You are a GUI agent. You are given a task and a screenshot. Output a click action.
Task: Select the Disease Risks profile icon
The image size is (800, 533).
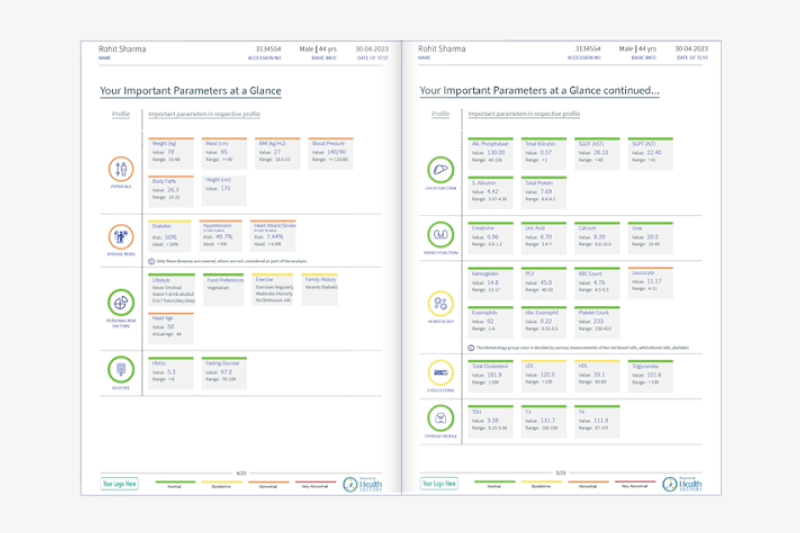tap(120, 238)
